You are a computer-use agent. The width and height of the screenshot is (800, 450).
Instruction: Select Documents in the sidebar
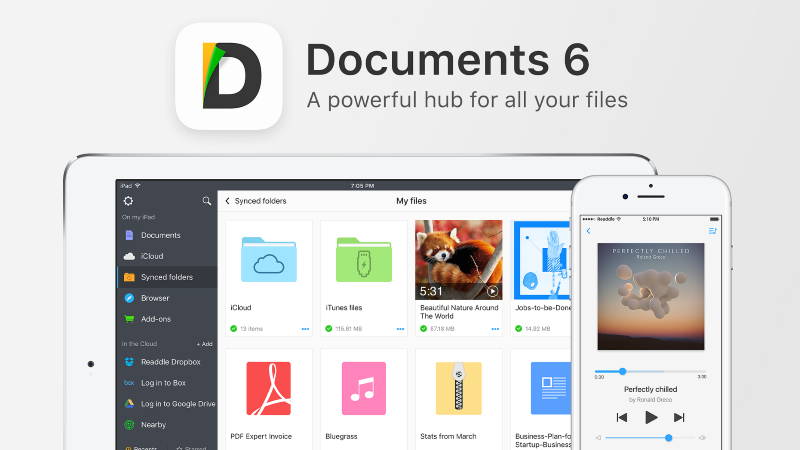point(160,235)
